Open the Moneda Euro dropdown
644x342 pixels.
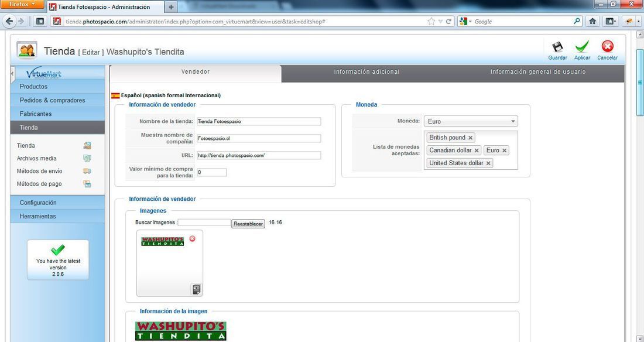[471, 121]
